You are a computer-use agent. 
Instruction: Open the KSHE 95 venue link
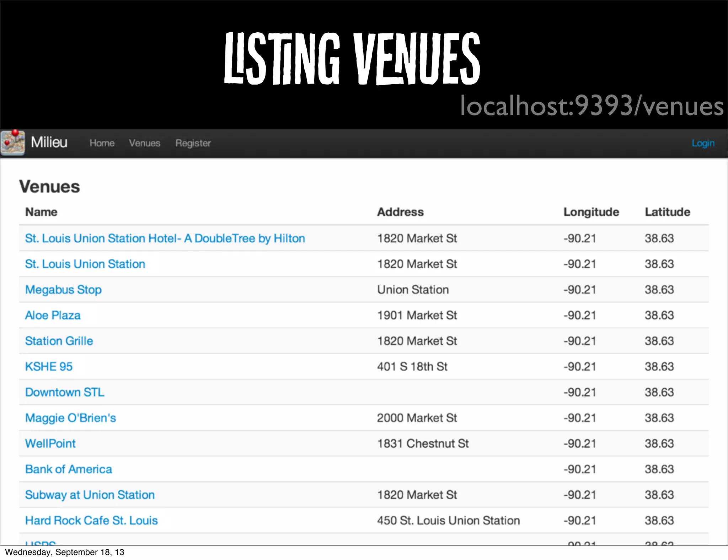(x=49, y=367)
